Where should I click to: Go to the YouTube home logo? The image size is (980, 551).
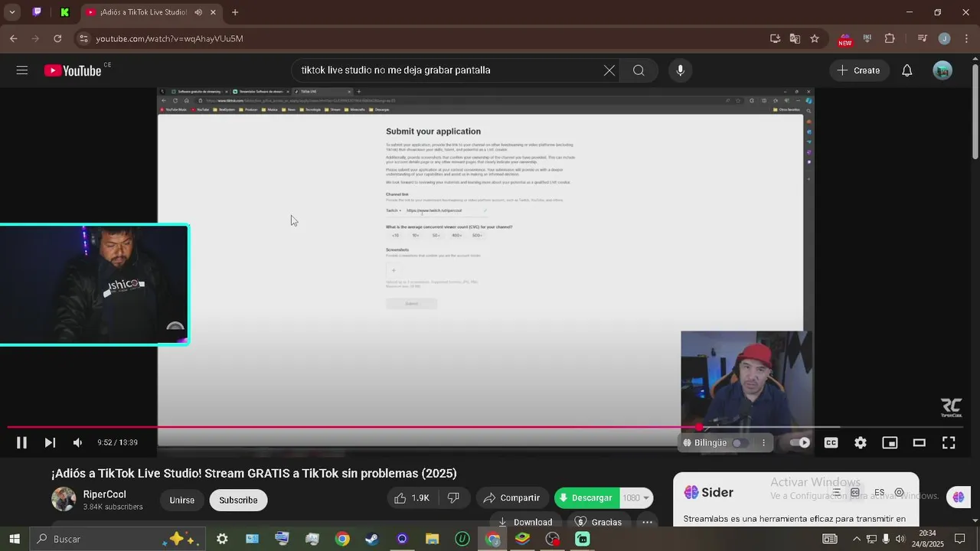tap(73, 70)
